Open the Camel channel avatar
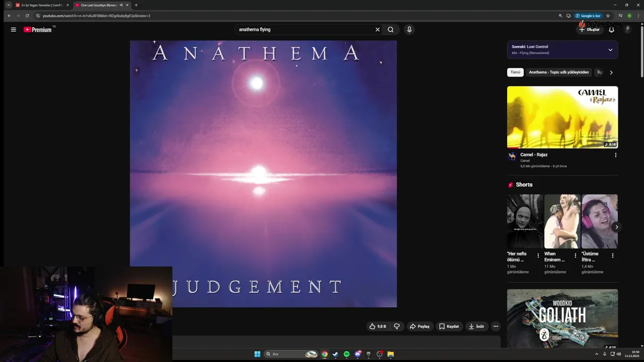This screenshot has width=644, height=362. coord(512,156)
